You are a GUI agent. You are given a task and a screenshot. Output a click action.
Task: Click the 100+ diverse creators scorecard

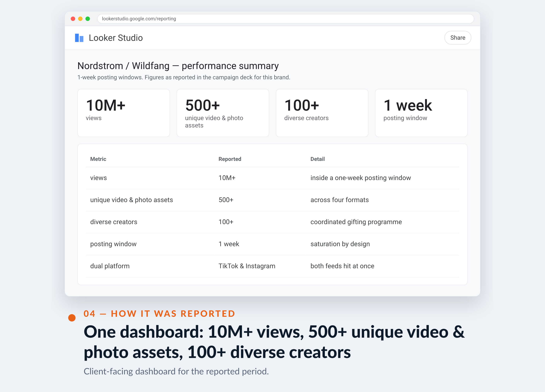click(x=322, y=113)
